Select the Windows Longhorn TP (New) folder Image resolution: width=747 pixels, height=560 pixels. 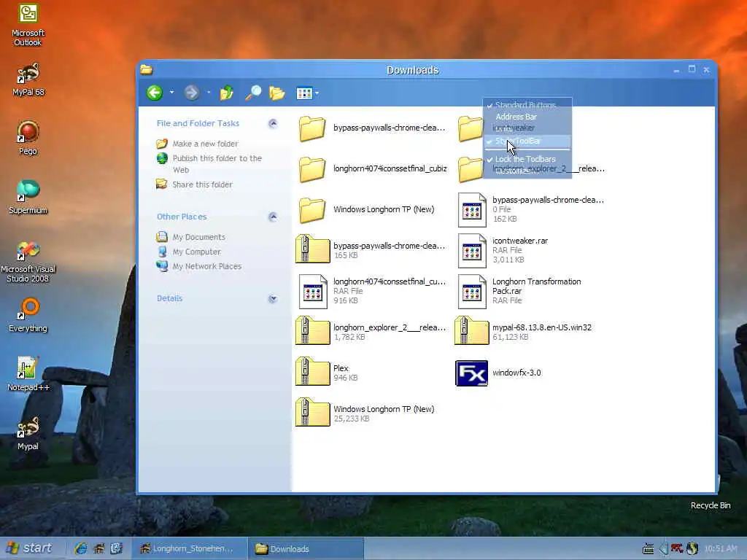[312, 209]
